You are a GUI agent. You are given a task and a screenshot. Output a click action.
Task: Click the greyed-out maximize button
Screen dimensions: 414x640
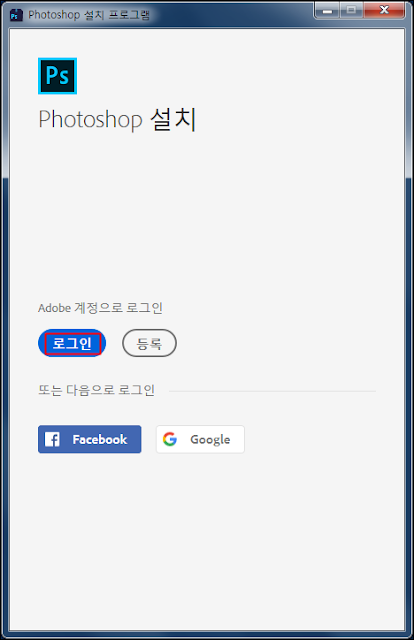351,11
